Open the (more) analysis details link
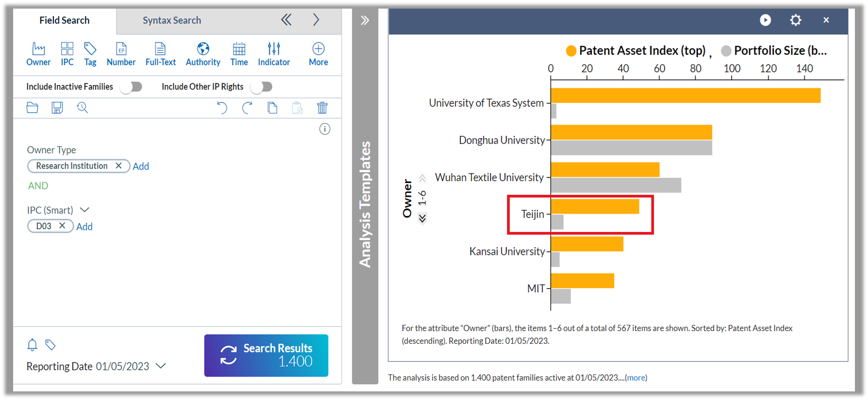 point(636,378)
